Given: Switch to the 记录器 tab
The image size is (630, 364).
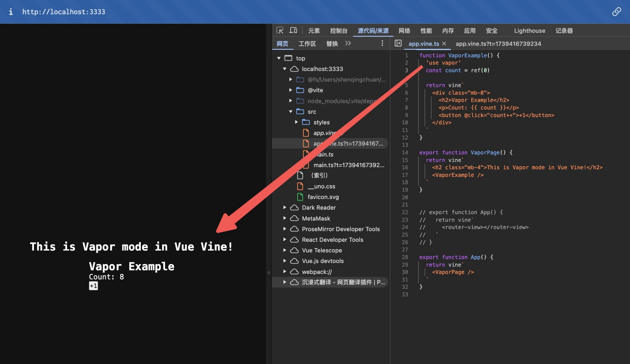Looking at the screenshot, I should pyautogui.click(x=564, y=31).
